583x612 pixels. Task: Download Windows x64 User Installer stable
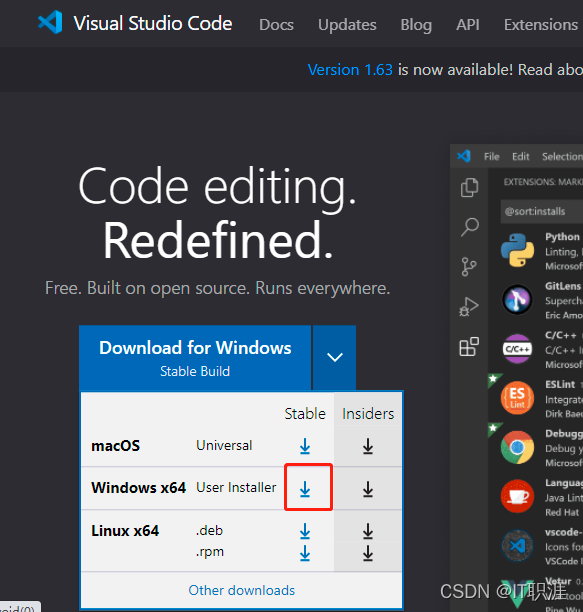(305, 489)
